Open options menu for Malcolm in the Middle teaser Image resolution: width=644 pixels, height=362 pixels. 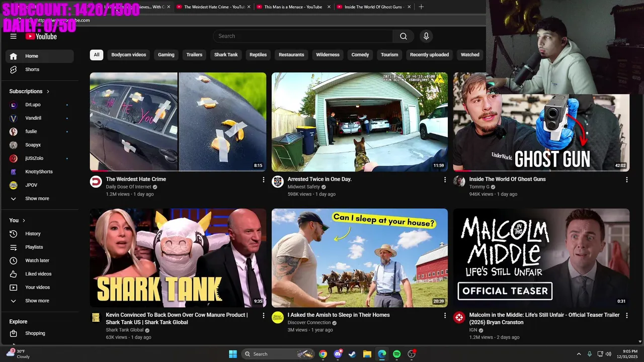(626, 315)
